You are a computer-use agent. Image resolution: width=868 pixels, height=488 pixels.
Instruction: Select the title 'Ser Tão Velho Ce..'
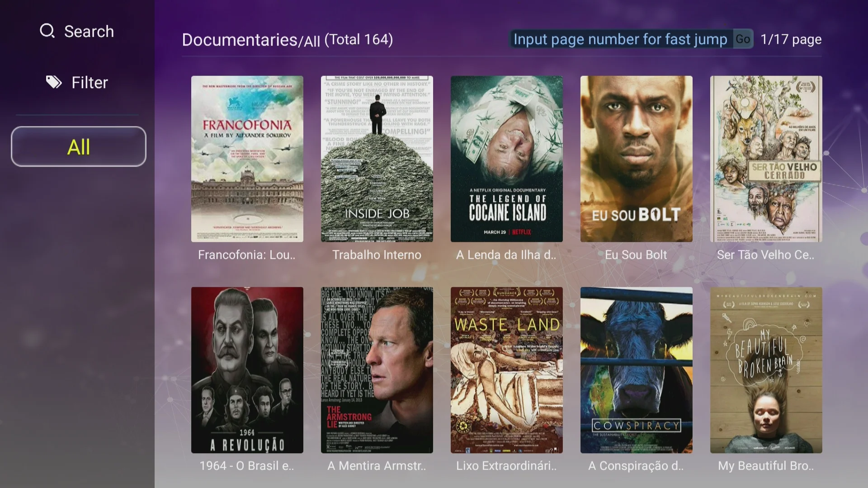coord(766,255)
